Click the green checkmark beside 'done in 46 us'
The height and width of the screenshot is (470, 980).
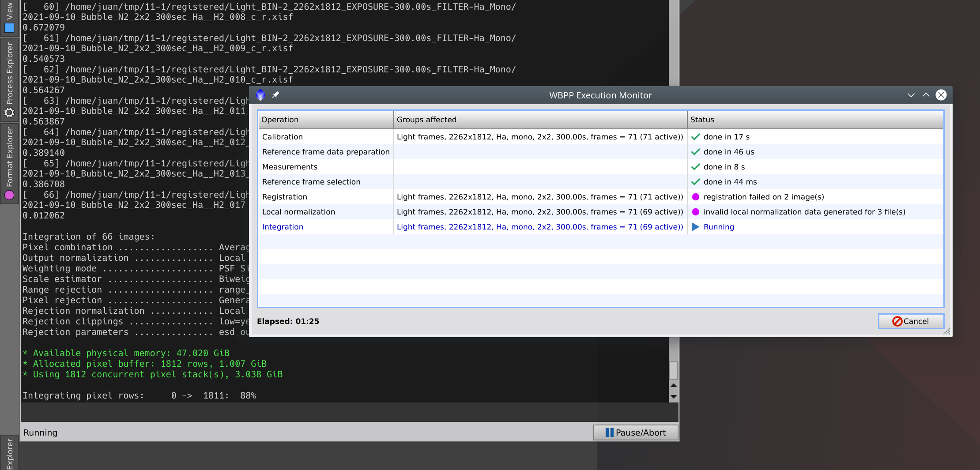tap(696, 152)
